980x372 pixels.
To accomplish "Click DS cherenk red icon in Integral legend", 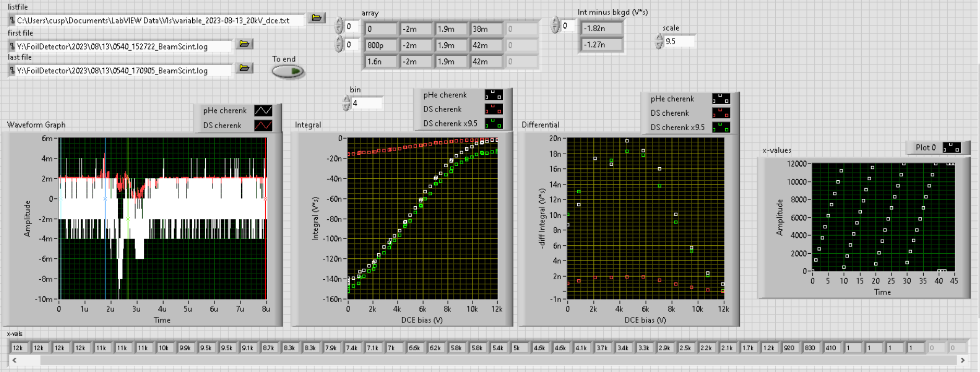I will pos(493,109).
